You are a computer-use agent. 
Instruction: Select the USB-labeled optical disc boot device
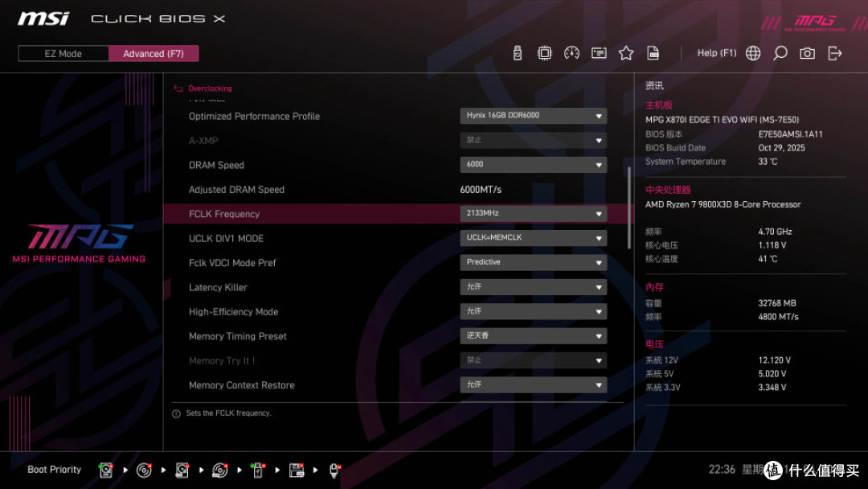(219, 471)
